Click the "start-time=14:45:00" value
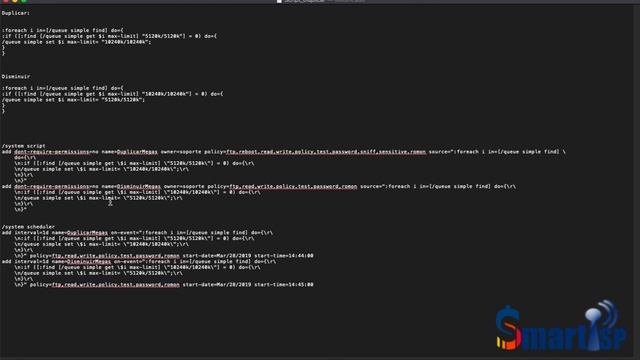This screenshot has height=360, width=640. [x=284, y=284]
